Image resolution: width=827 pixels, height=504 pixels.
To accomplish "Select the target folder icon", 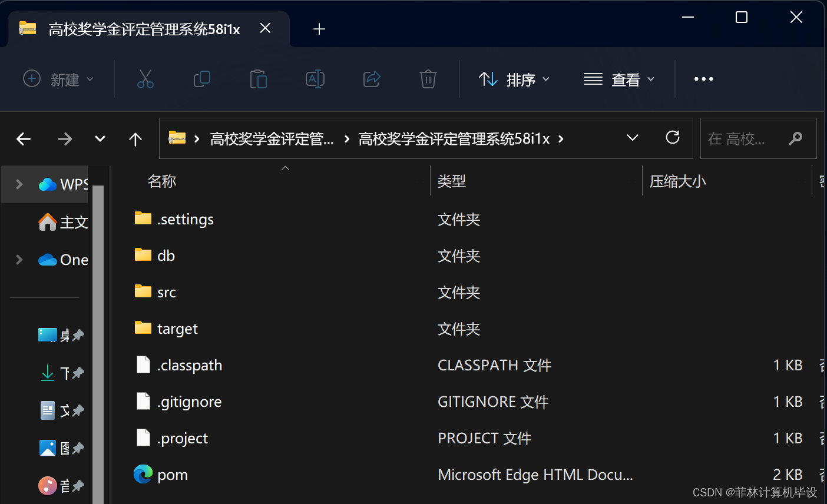I will point(143,328).
